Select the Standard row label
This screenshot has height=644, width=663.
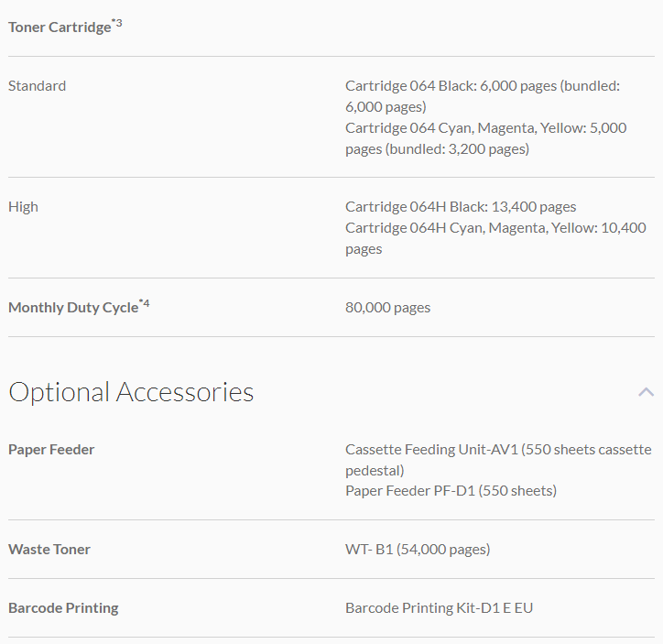point(38,86)
